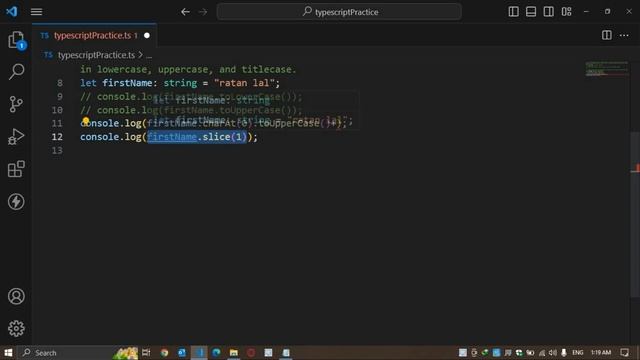This screenshot has width=640, height=360.
Task: Click the vertical editor scrollbar
Action: click(635, 214)
